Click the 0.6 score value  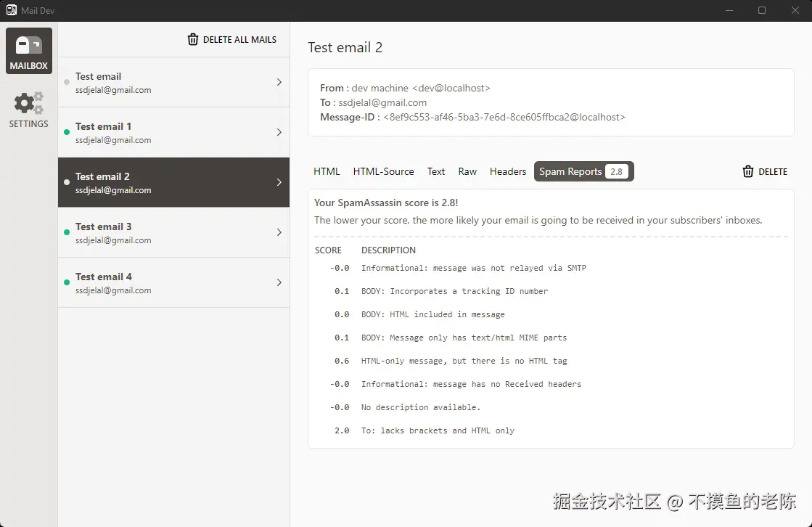click(x=342, y=361)
